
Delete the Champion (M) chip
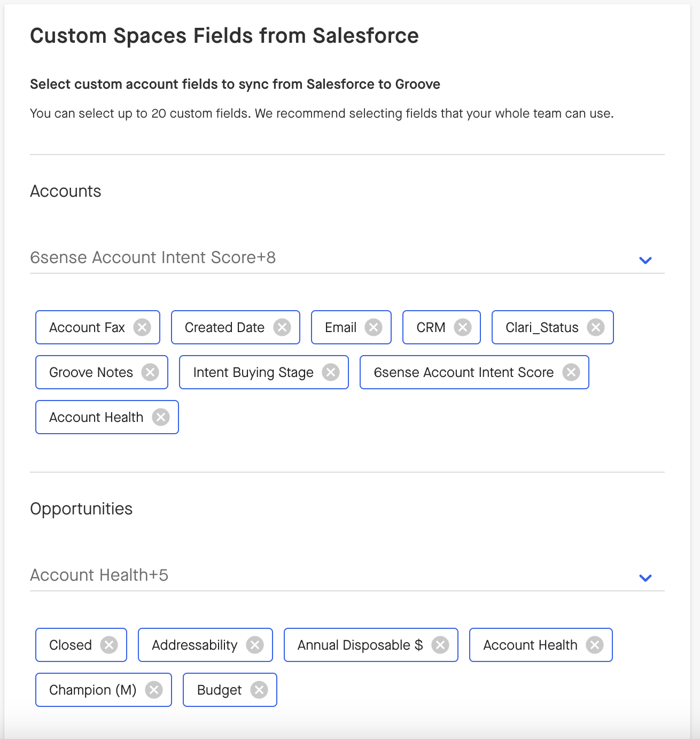point(154,690)
